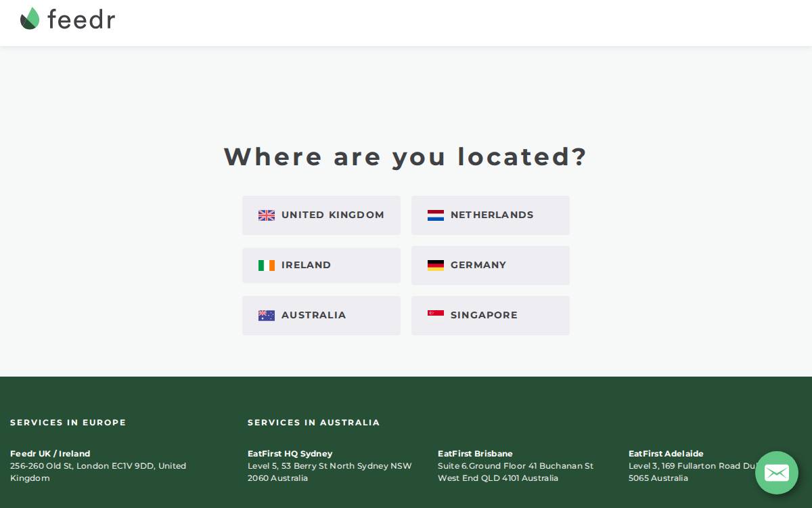Click the Ireland tricolour flag icon

click(267, 266)
